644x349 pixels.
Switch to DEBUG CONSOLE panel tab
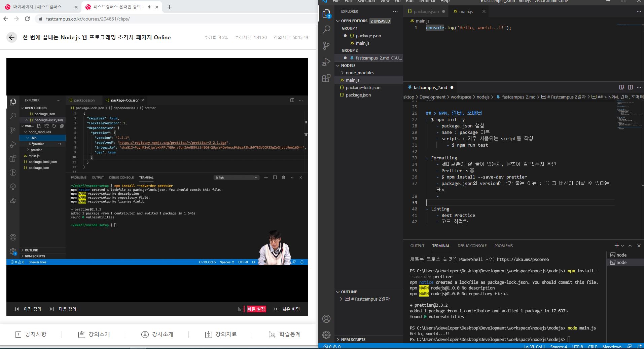472,246
